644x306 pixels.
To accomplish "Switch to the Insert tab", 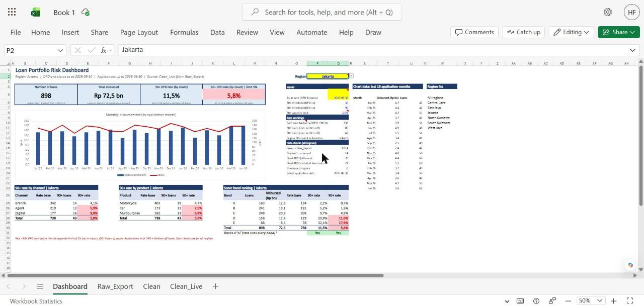I will point(70,32).
